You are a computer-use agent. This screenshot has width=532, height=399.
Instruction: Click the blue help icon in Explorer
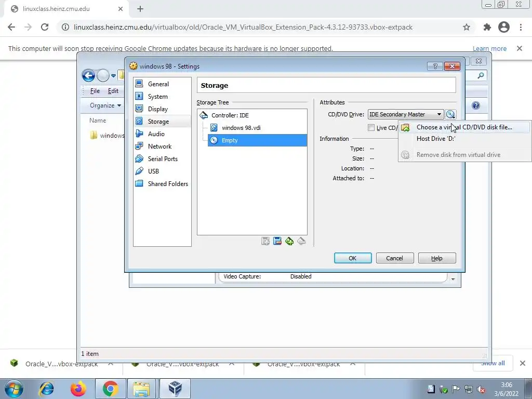coord(476,105)
